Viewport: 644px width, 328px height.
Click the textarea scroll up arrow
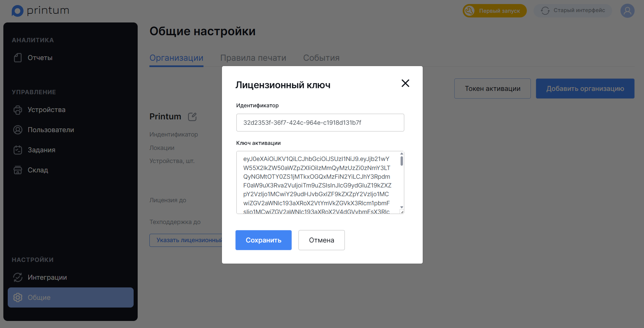point(402,154)
